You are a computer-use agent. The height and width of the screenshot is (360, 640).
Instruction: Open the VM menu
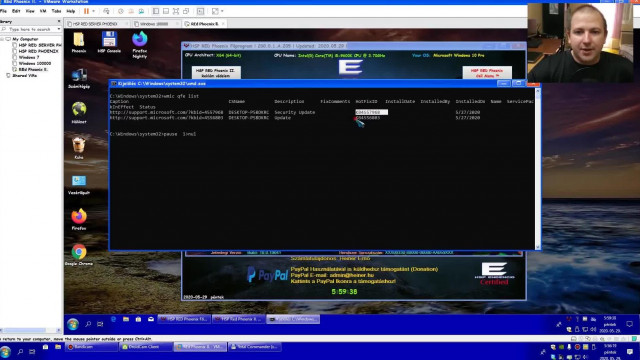pyautogui.click(x=43, y=11)
